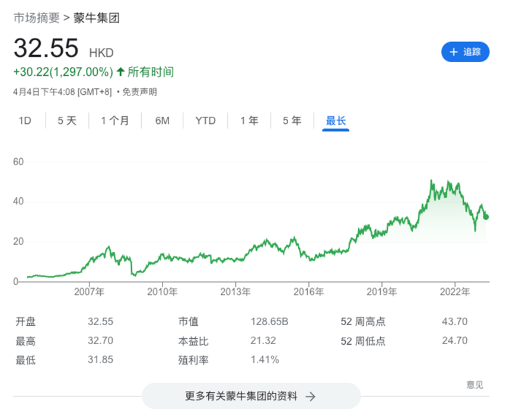The height and width of the screenshot is (420, 513).
Task: Click the 52 周低点 label
Action: click(x=363, y=341)
